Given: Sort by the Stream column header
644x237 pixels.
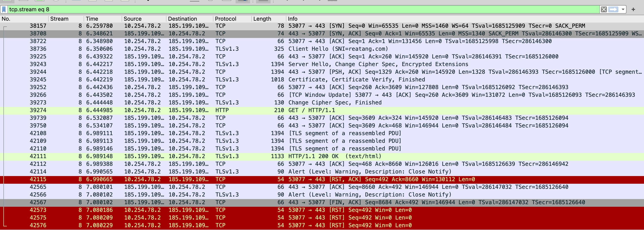Looking at the screenshot, I should coord(66,19).
